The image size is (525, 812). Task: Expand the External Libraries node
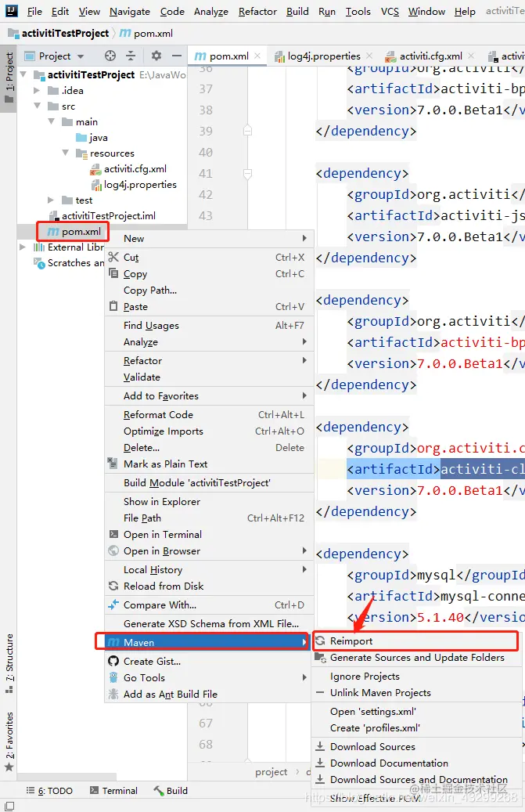pos(22,247)
